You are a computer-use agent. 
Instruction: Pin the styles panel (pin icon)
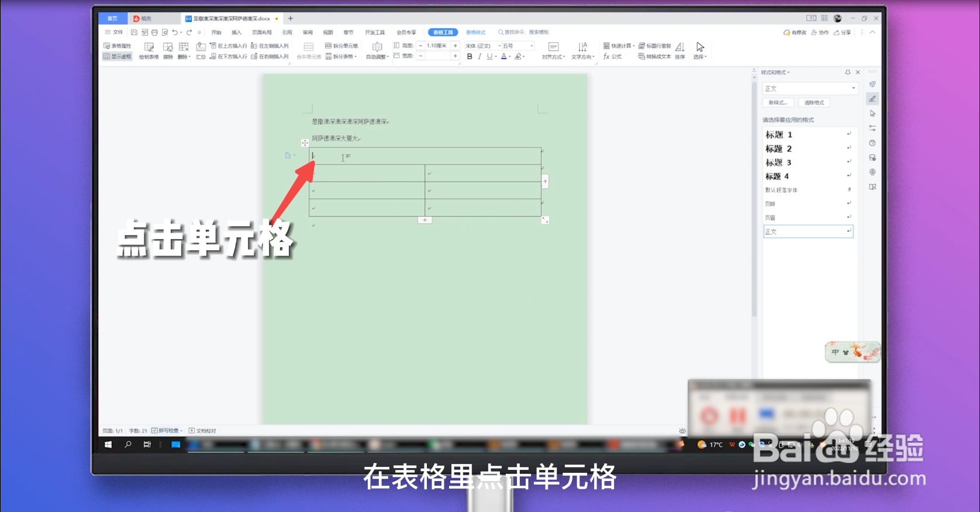848,72
